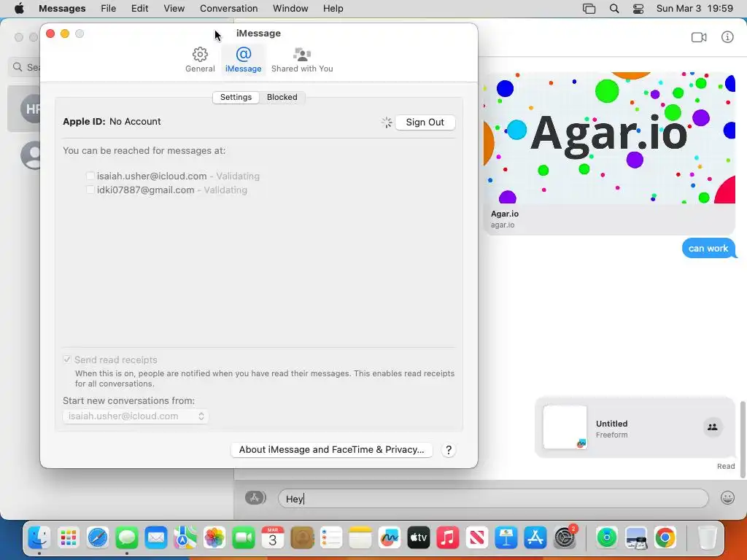
Task: Open Apple TV from the Dock
Action: (419, 537)
